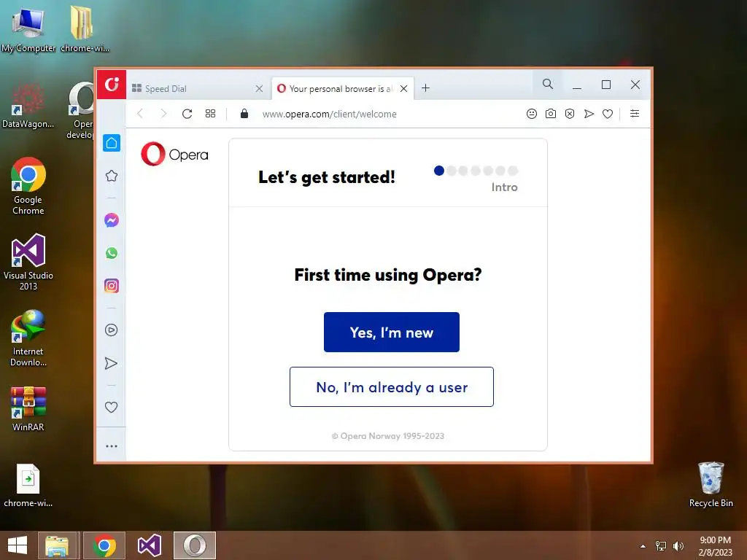Open WhatsApp in sidebar
The width and height of the screenshot is (747, 560).
(112, 253)
